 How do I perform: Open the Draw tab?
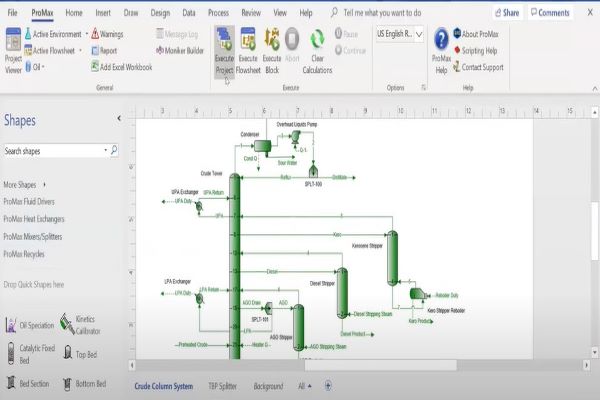131,13
